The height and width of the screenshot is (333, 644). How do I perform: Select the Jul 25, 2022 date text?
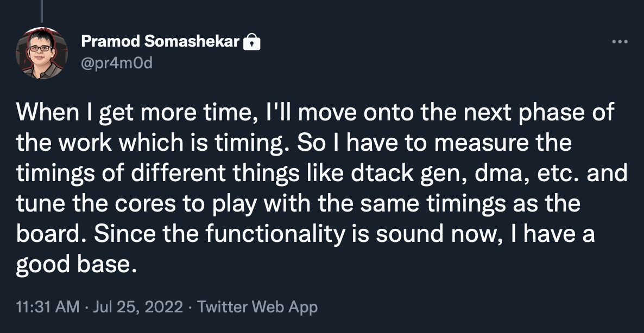coord(138,307)
